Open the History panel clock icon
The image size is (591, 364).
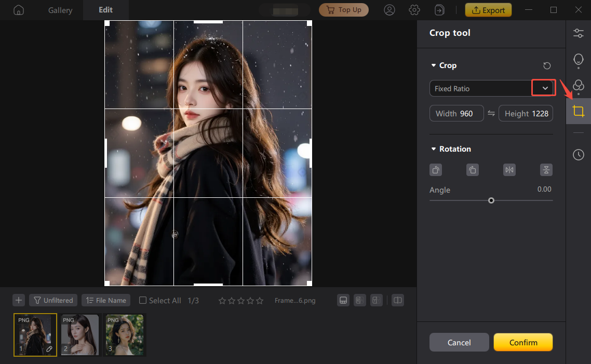tap(578, 154)
